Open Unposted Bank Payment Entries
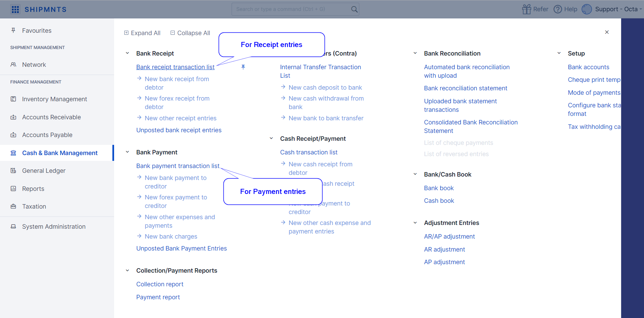The width and height of the screenshot is (644, 318). 182,248
